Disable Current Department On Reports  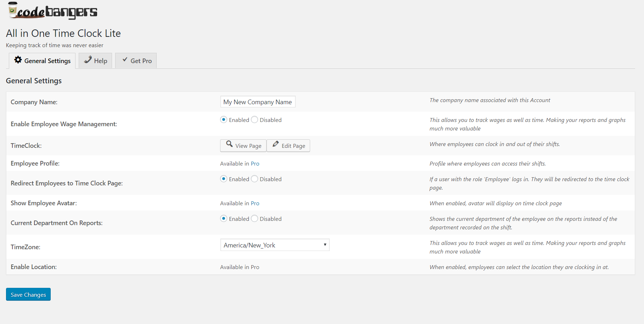(x=254, y=218)
